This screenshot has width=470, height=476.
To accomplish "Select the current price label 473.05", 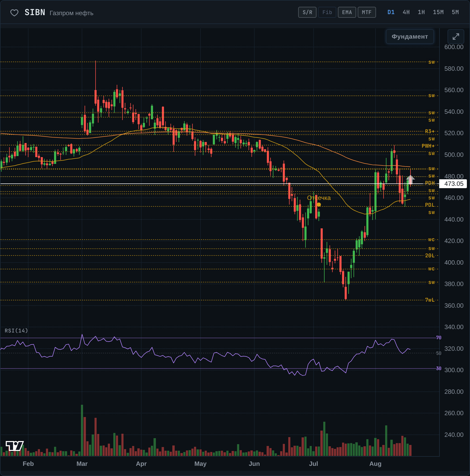I will click(x=454, y=184).
